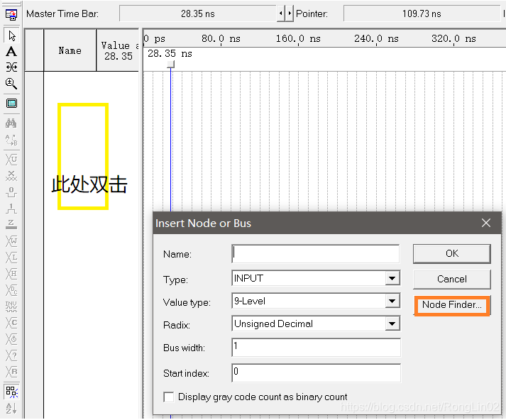This screenshot has height=420, width=506.
Task: Open the Value type dropdown showing 9-Level
Action: 392,302
